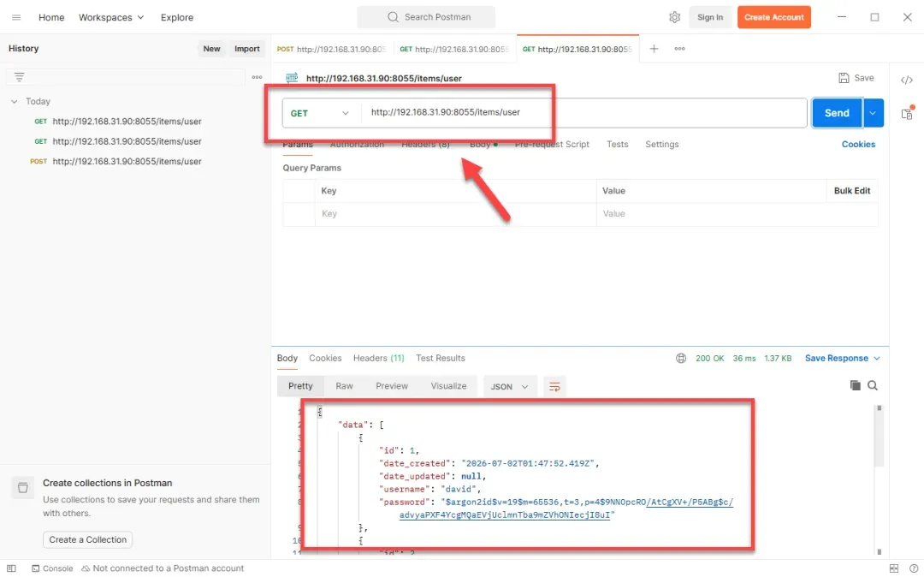This screenshot has width=924, height=577.
Task: Open the history more options ellipsis
Action: (257, 76)
